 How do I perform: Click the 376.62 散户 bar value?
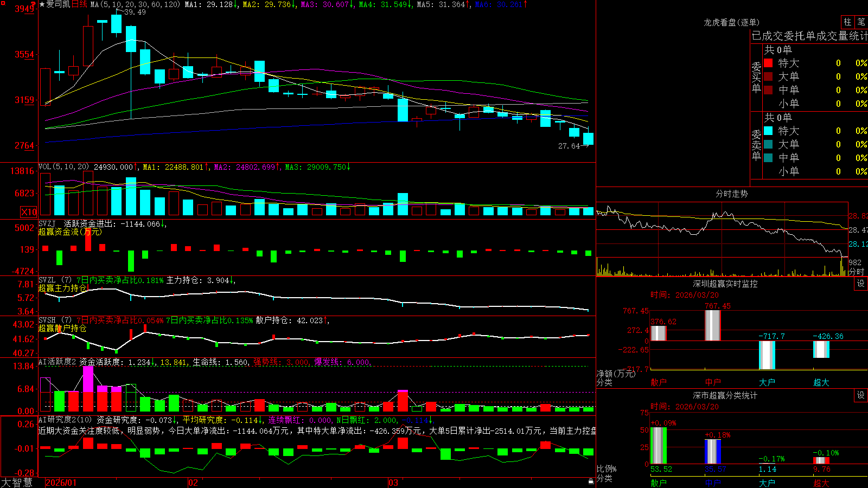(663, 322)
